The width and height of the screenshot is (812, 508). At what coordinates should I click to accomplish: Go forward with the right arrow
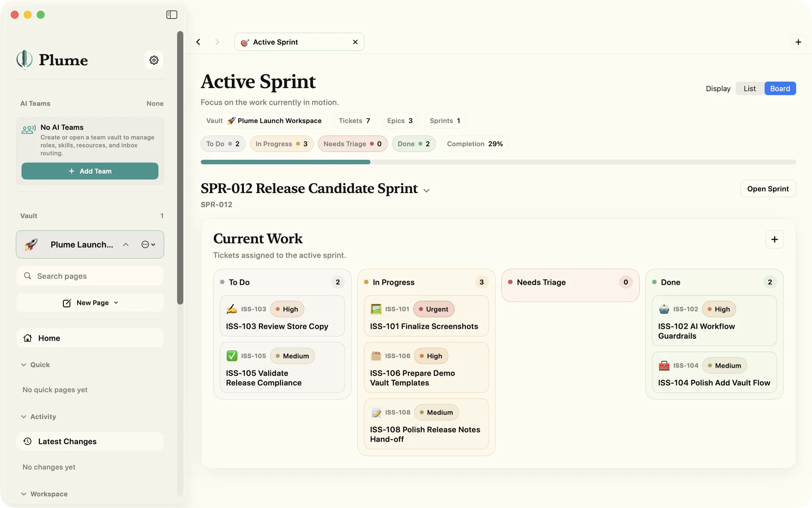tap(217, 42)
